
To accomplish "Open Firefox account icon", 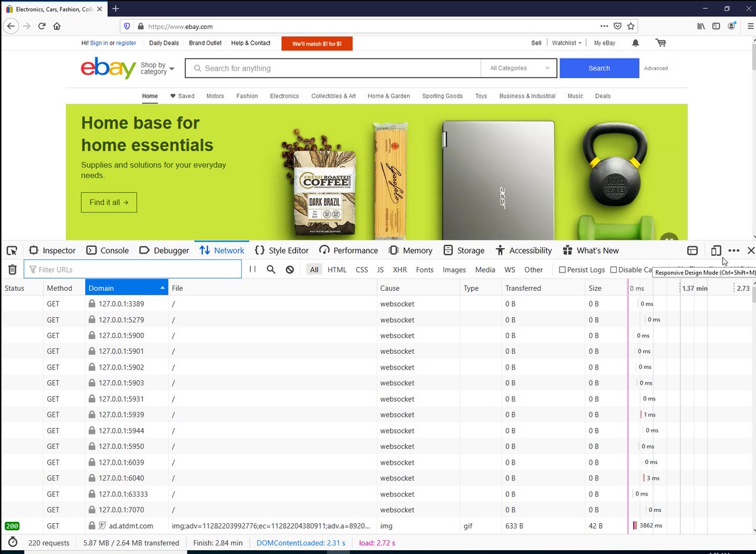I will point(731,26).
